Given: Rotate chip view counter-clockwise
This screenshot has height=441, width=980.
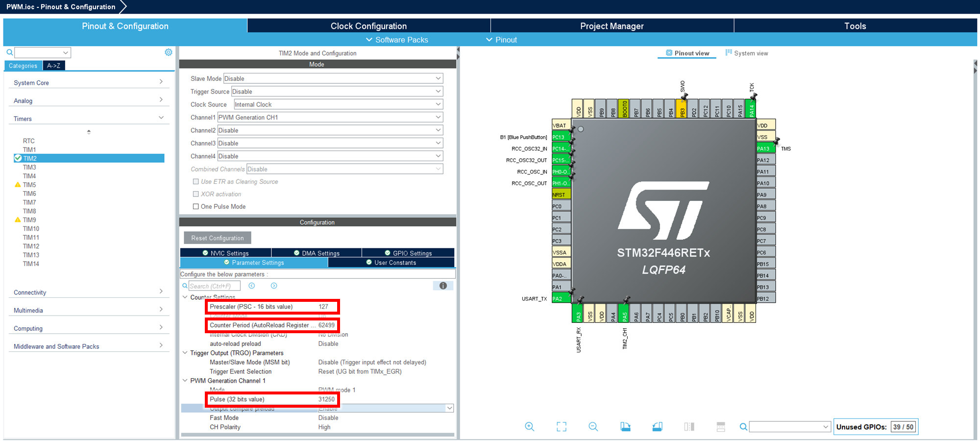Looking at the screenshot, I should [658, 427].
